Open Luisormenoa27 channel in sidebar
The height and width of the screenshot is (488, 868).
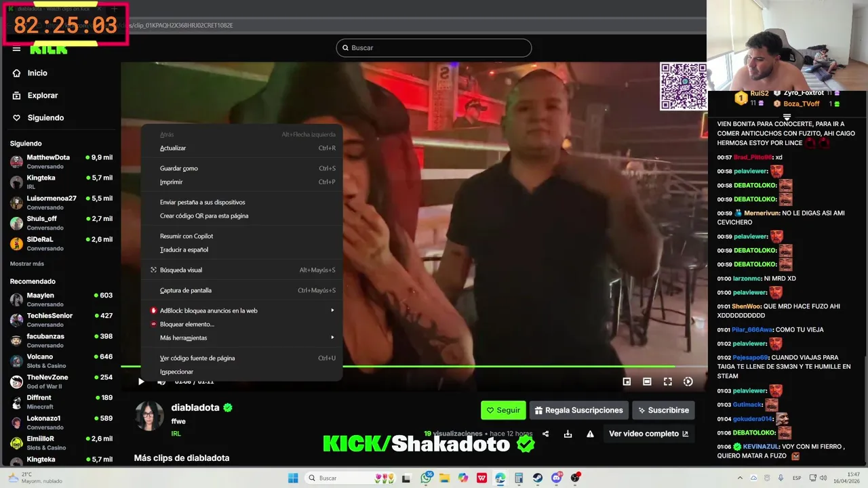click(x=60, y=202)
